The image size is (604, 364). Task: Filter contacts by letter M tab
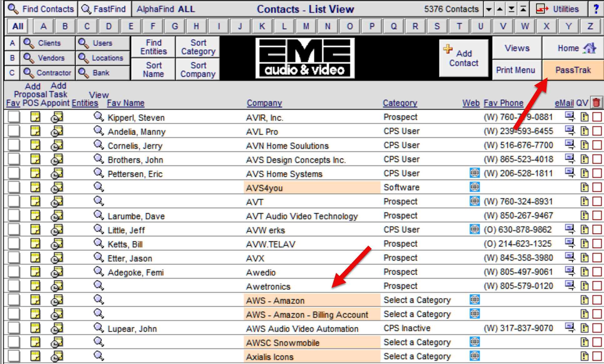[x=306, y=26]
